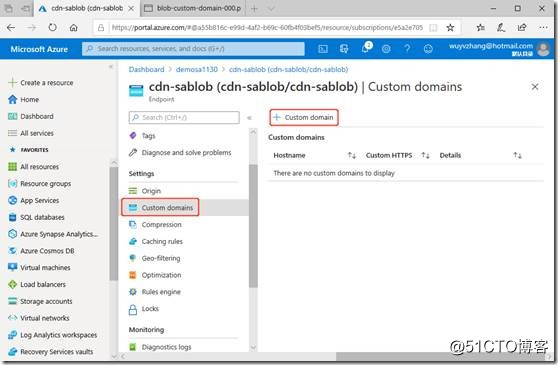Screen dimensions: 558x365
Task: Add page to favorites star
Action: tap(450, 27)
